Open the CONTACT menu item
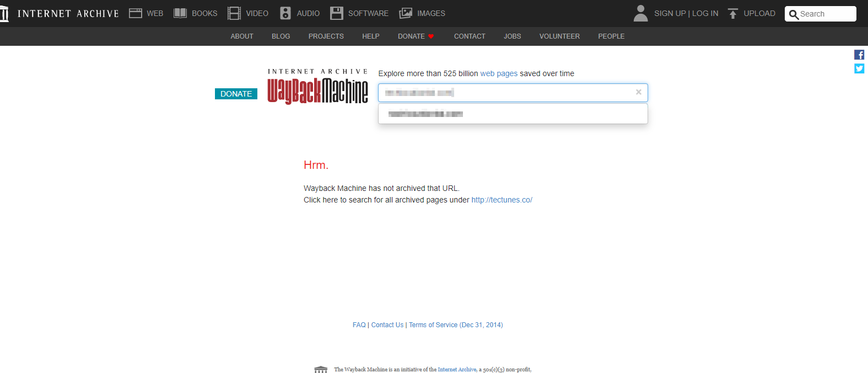 tap(470, 36)
